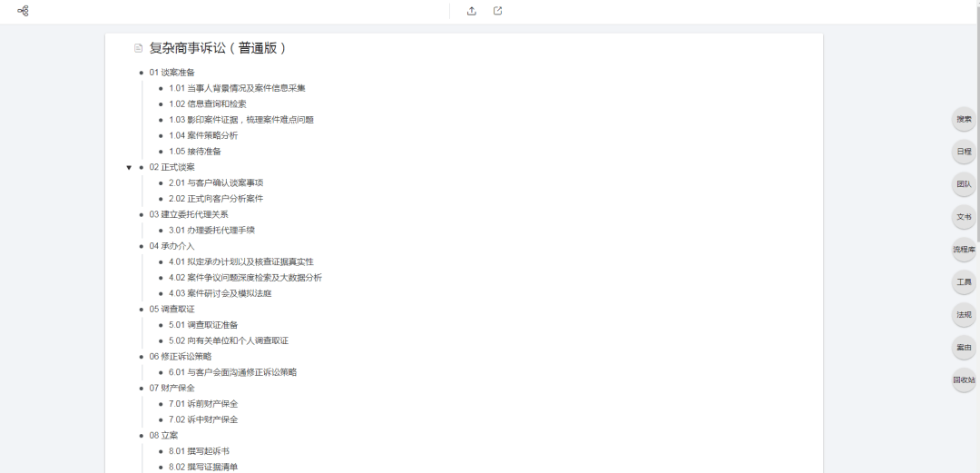The height and width of the screenshot is (473, 980).
Task: Click the bullet of 08 立案
Action: coord(142,436)
